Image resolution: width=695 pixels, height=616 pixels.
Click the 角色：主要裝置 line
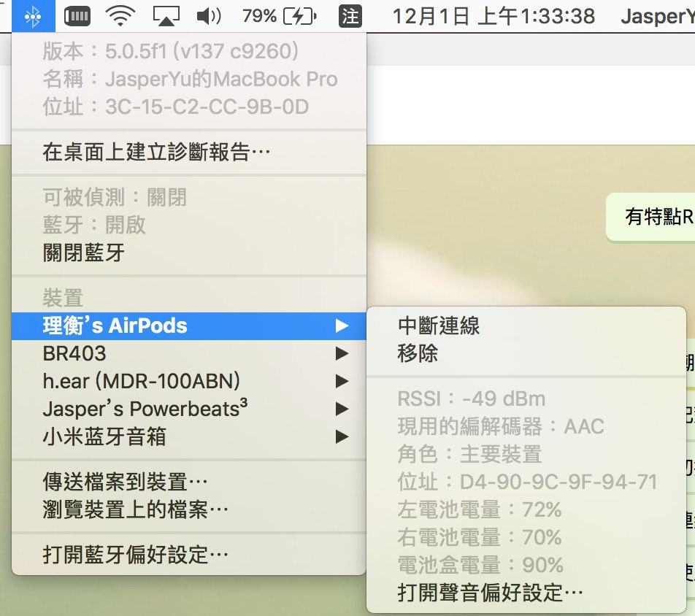pyautogui.click(x=469, y=454)
